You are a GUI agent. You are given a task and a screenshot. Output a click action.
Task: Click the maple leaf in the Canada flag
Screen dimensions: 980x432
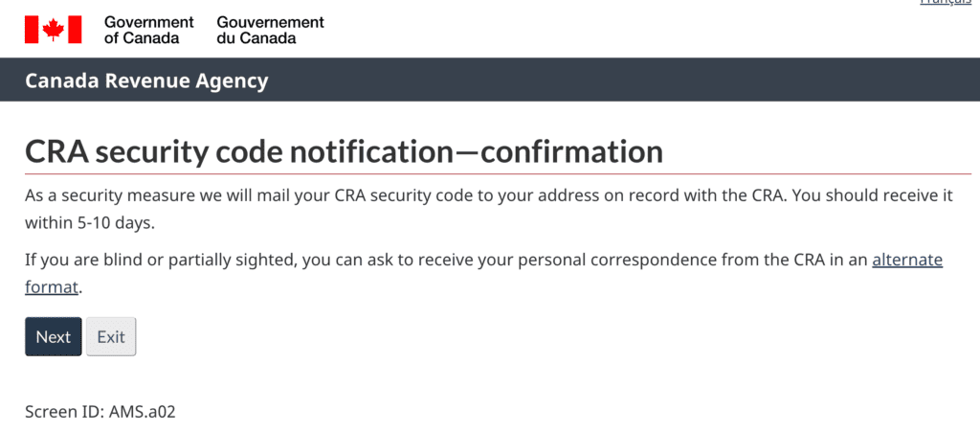pyautogui.click(x=54, y=30)
